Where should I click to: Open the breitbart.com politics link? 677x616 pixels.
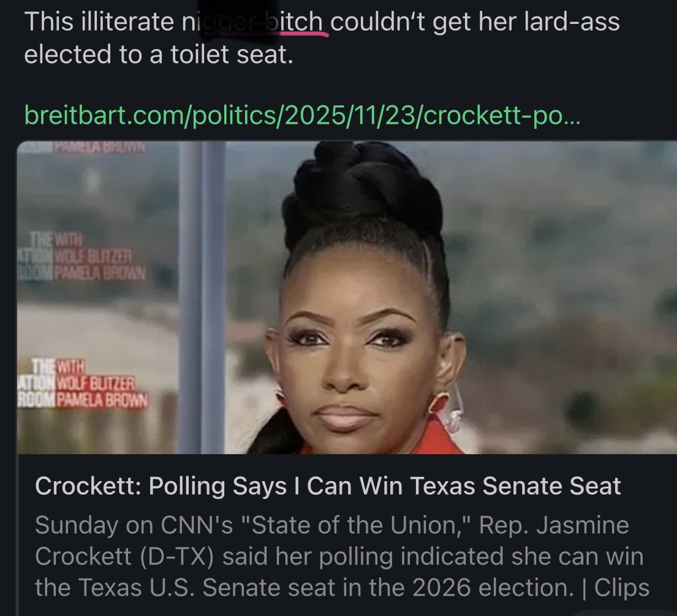coord(302,115)
